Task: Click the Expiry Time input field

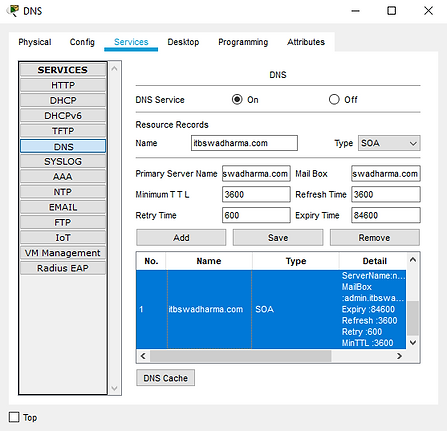Action: coord(386,215)
